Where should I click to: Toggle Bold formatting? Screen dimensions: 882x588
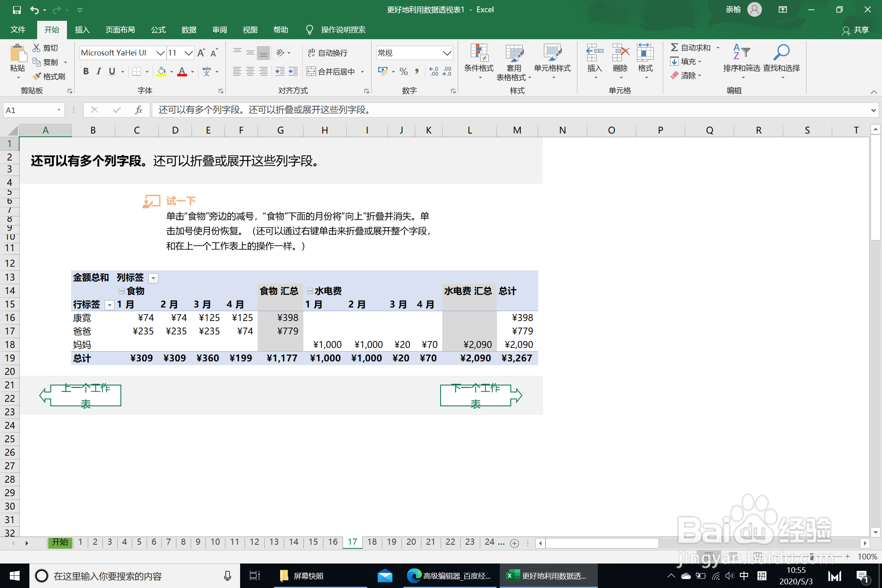tap(86, 71)
